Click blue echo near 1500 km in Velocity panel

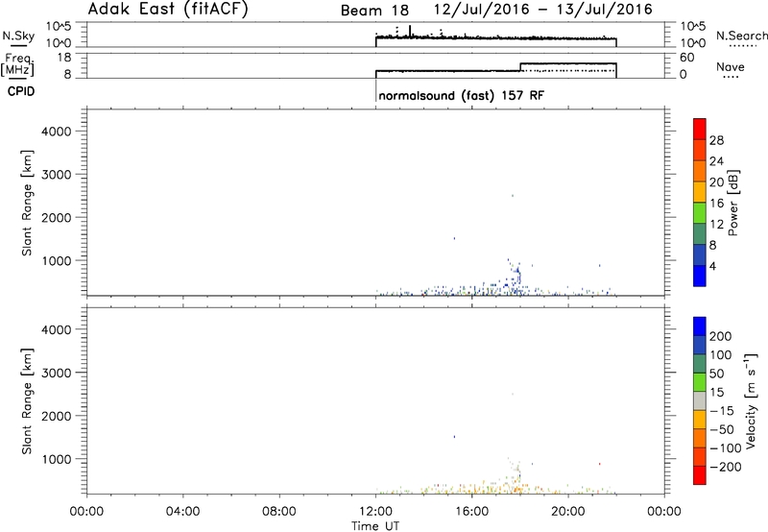click(x=454, y=437)
